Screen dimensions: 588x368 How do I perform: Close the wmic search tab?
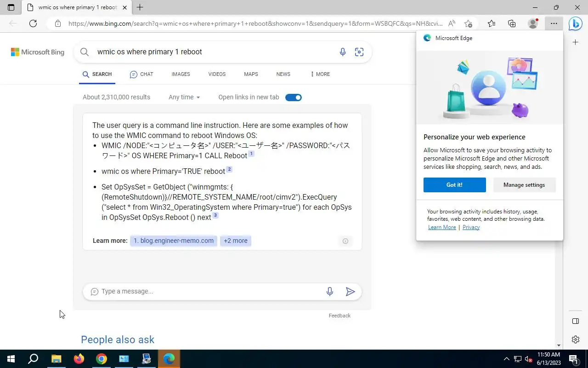tap(124, 7)
